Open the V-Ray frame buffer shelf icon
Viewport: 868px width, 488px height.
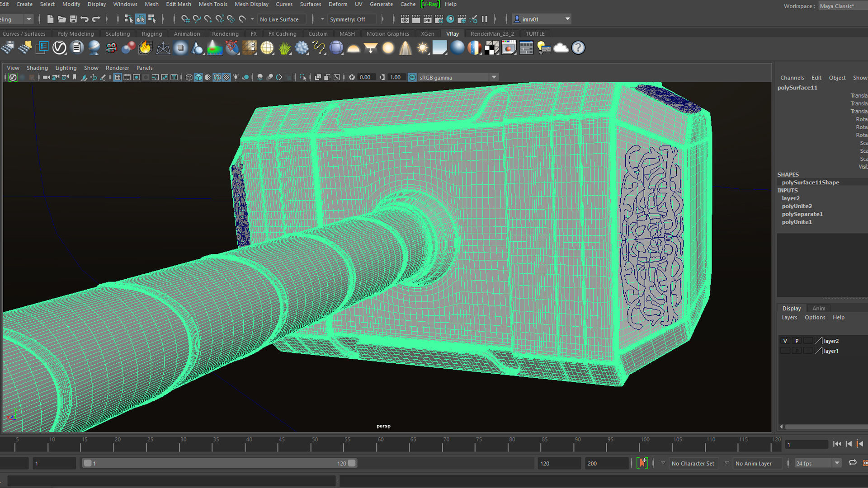(509, 47)
